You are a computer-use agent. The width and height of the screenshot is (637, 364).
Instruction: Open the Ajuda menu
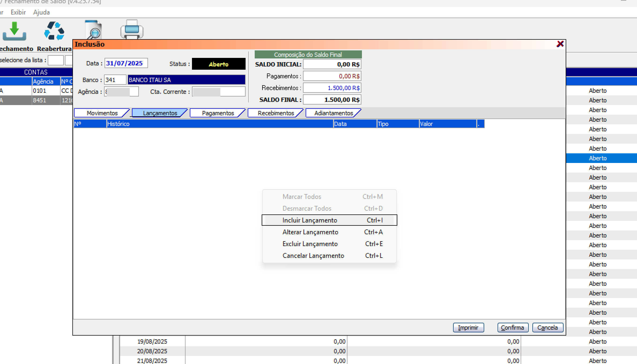(41, 12)
